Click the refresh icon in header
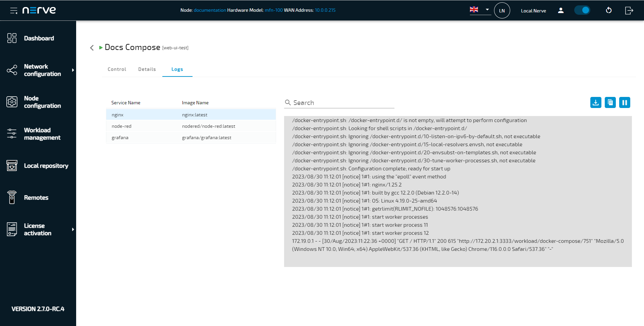The image size is (644, 326). (x=609, y=10)
